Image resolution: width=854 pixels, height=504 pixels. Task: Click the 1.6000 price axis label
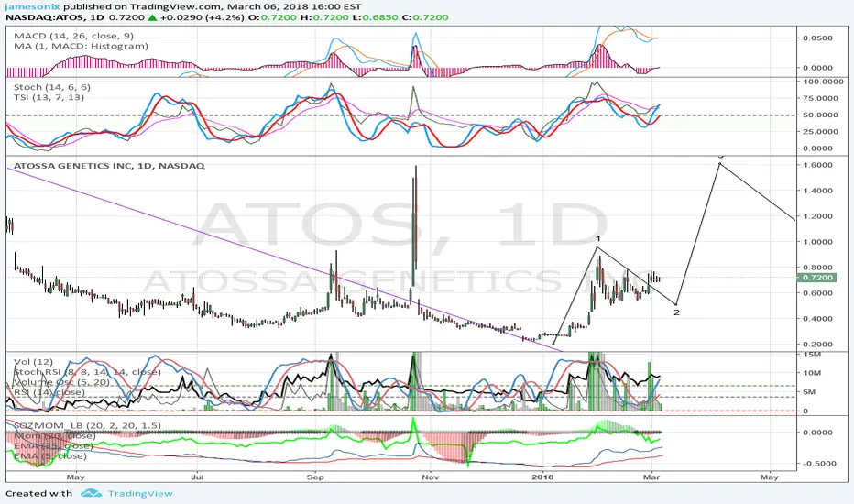tap(817, 165)
